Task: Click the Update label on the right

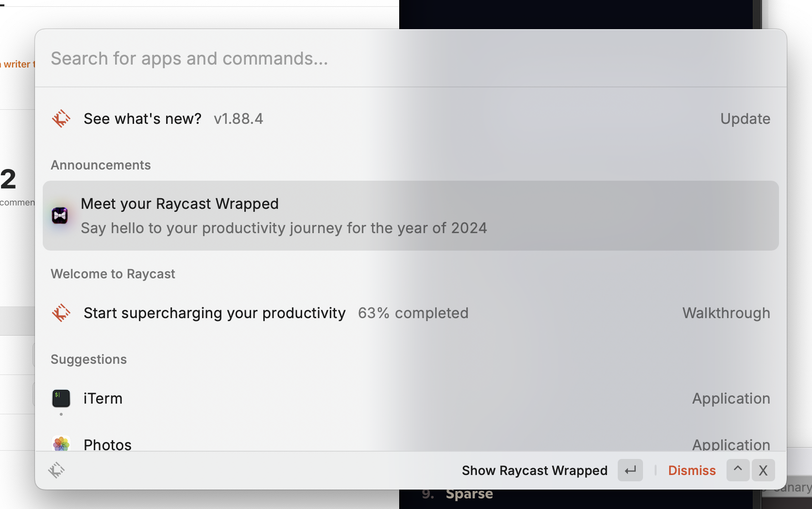Action: [745, 119]
